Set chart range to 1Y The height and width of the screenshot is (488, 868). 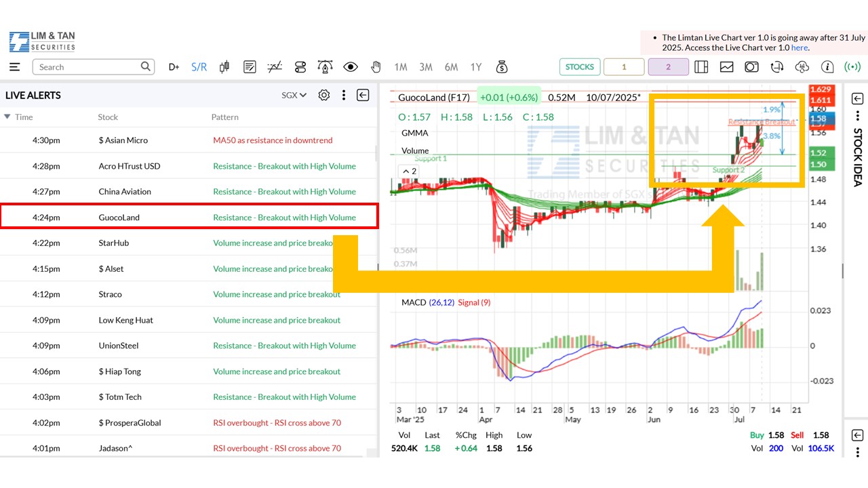click(x=476, y=67)
